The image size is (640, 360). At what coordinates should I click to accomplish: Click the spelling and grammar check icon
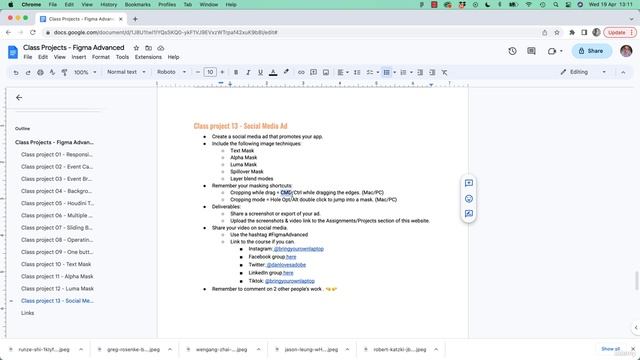[x=52, y=72]
